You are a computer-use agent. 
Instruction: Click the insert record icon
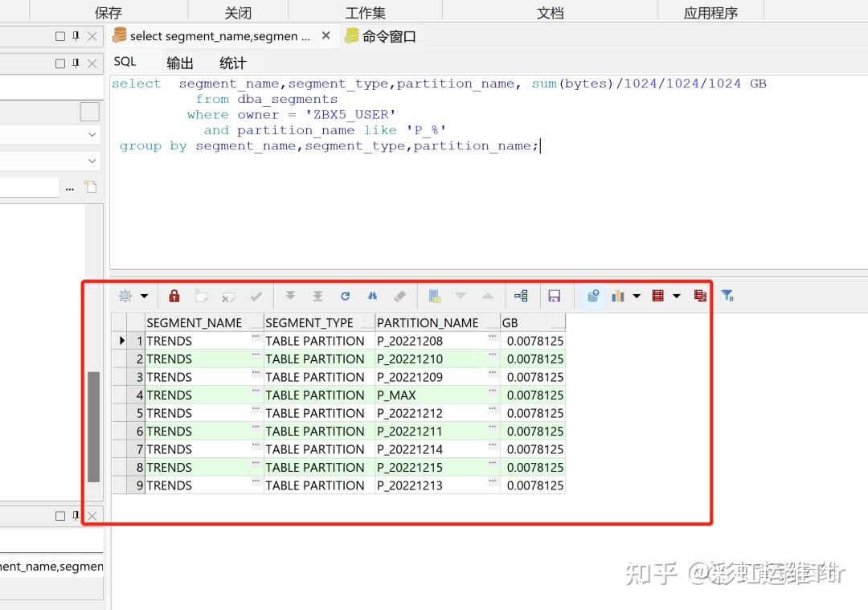(x=202, y=297)
